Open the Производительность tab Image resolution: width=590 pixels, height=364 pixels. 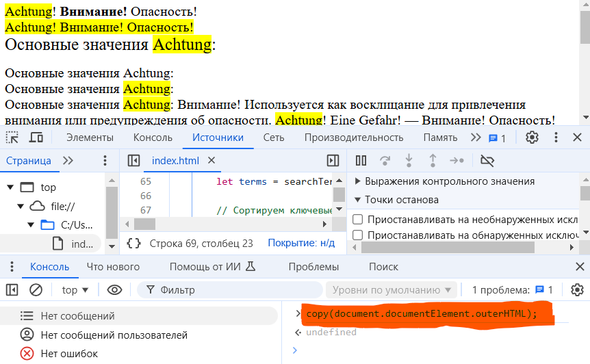click(354, 138)
